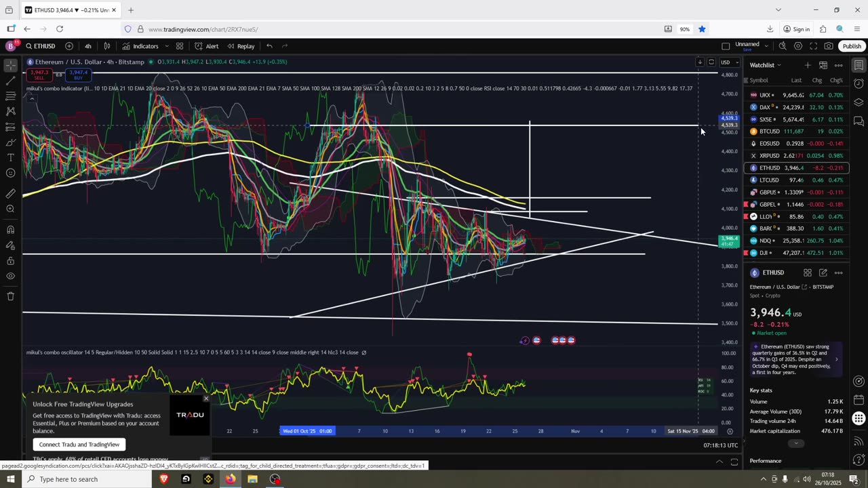Click Connect Tradu and TradingView button
Image resolution: width=868 pixels, height=488 pixels.
pyautogui.click(x=79, y=445)
